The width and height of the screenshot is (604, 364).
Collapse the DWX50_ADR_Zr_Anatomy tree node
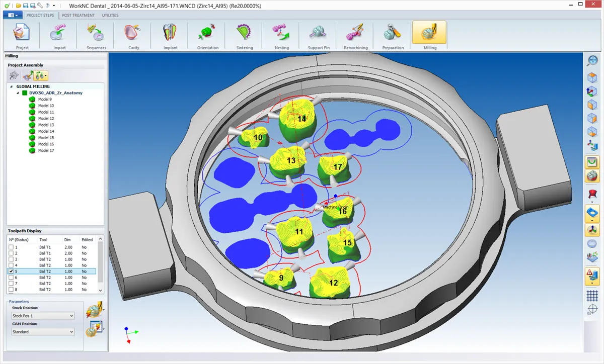coord(18,93)
